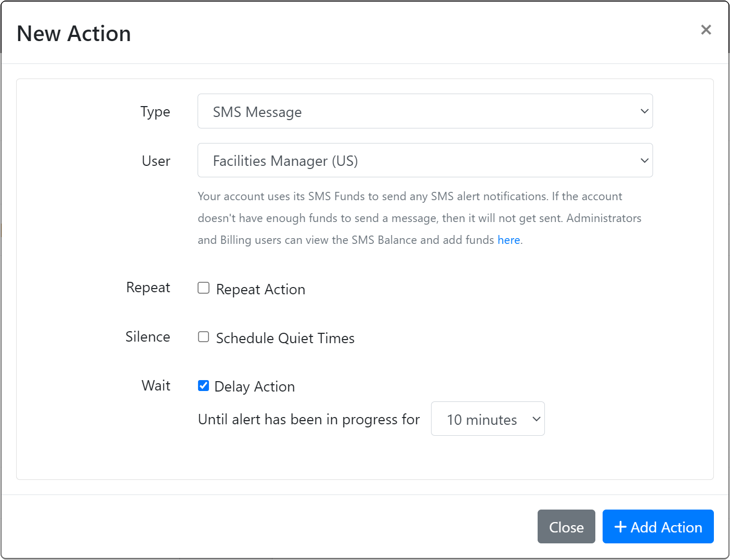Viewport: 730px width, 560px height.
Task: Close the New Action dialog with the X icon
Action: [x=706, y=30]
